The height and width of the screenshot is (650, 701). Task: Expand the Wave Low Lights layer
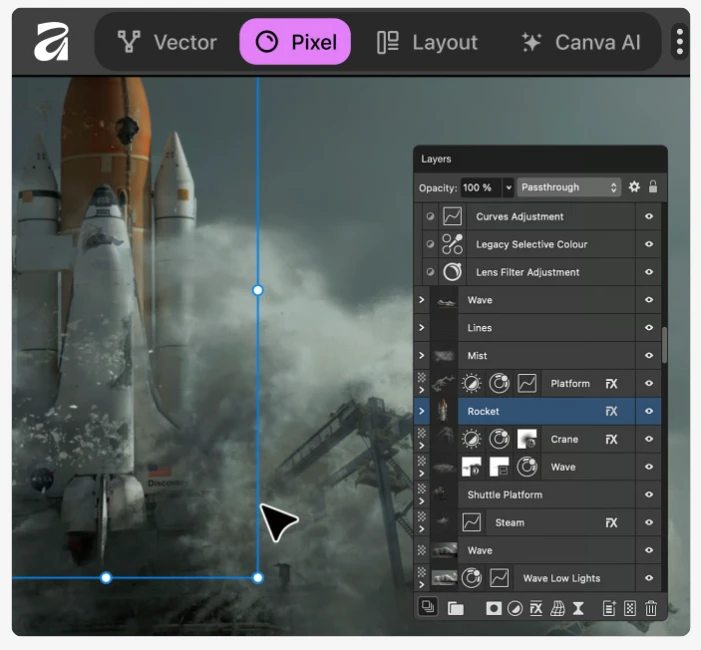click(422, 585)
